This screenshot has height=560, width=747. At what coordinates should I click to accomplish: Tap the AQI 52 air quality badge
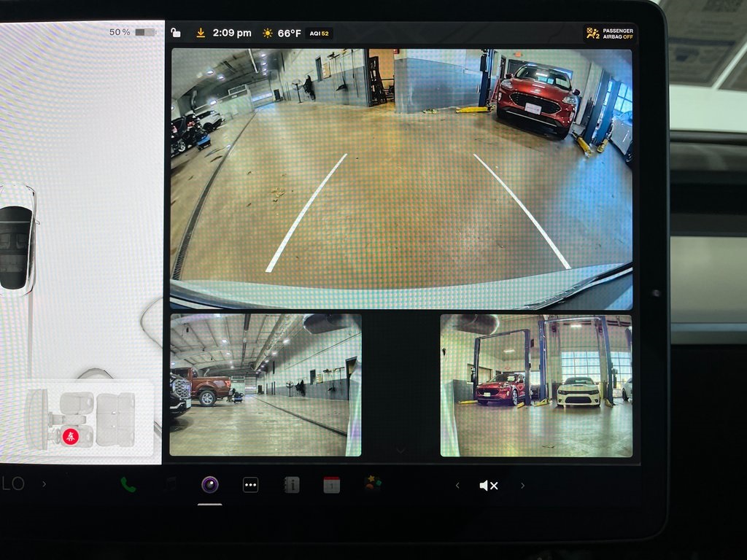tap(320, 34)
